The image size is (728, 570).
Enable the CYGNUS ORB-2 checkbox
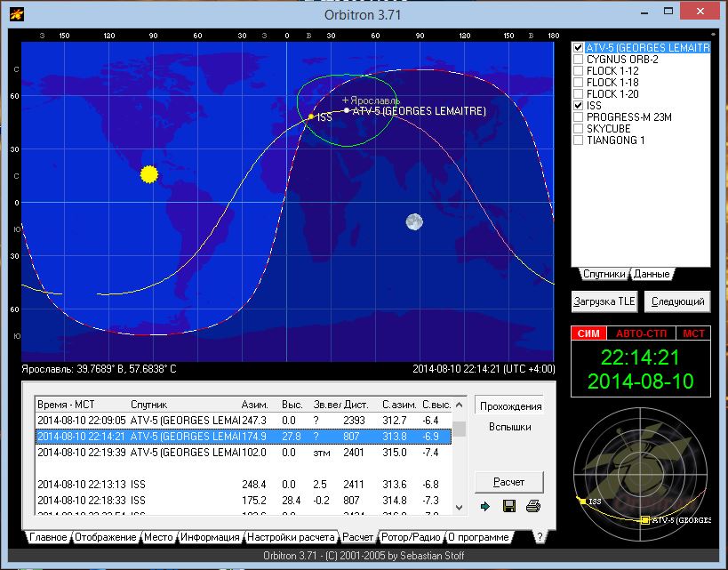578,59
